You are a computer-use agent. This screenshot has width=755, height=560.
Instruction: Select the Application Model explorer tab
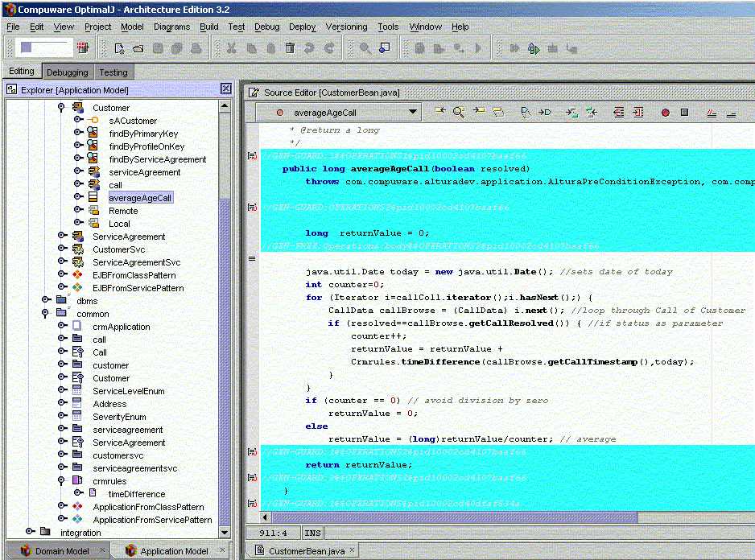coord(174,551)
